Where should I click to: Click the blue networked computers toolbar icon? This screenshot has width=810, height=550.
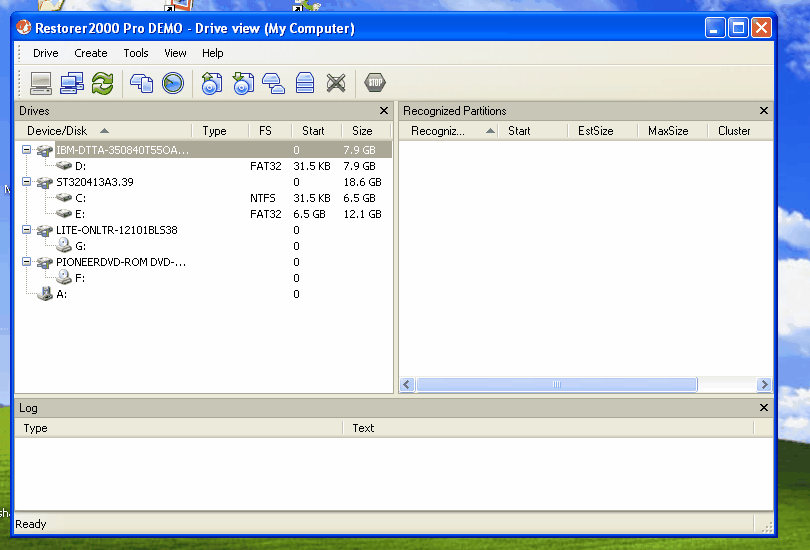point(72,83)
